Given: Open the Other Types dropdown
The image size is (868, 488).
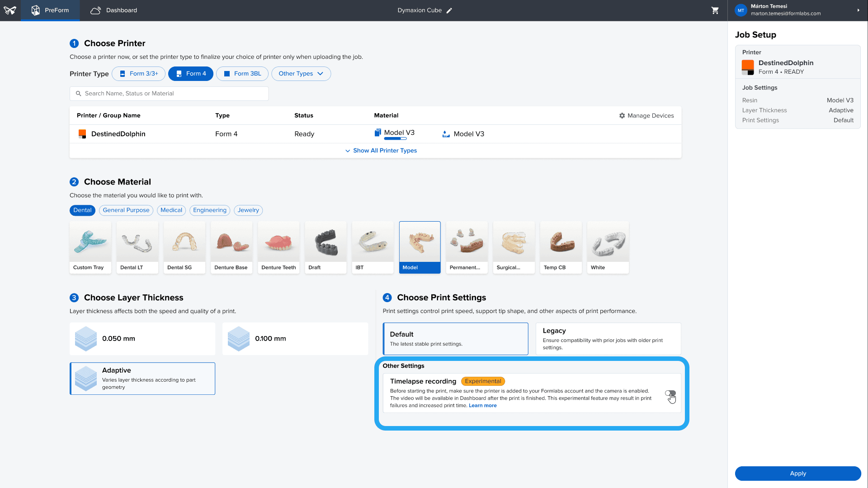Looking at the screenshot, I should tap(301, 74).
